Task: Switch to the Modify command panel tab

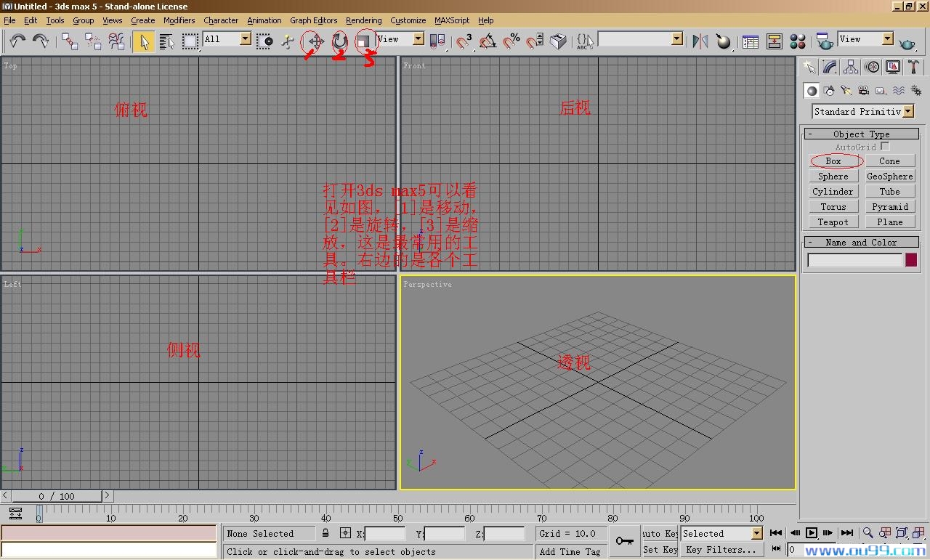Action: pyautogui.click(x=830, y=67)
